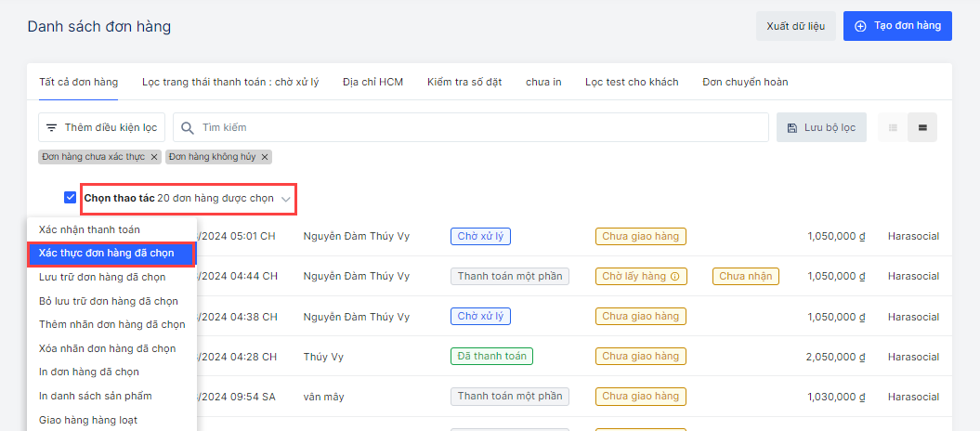Viewport: 980px width, 431px height.
Task: Click the Đã thanh toán badge
Action: (x=492, y=356)
